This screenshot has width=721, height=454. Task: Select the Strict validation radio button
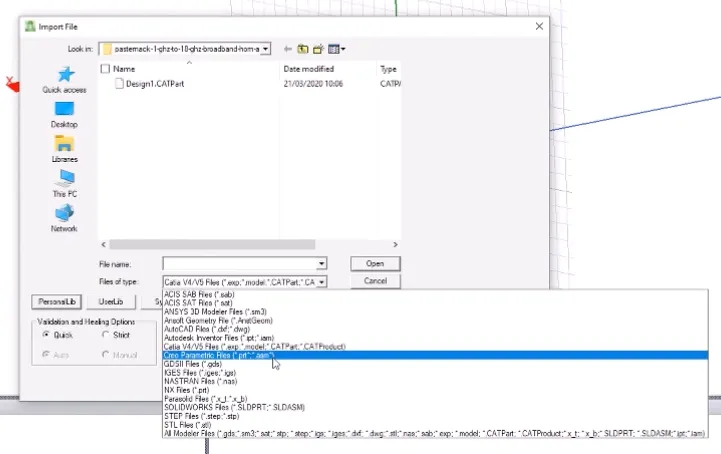[106, 335]
